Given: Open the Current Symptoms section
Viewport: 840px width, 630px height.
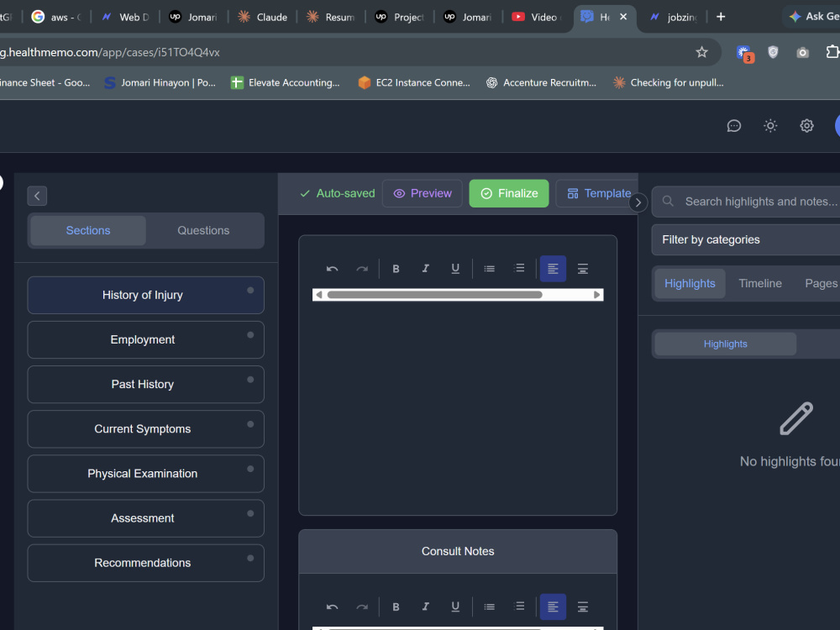Looking at the screenshot, I should (x=145, y=429).
